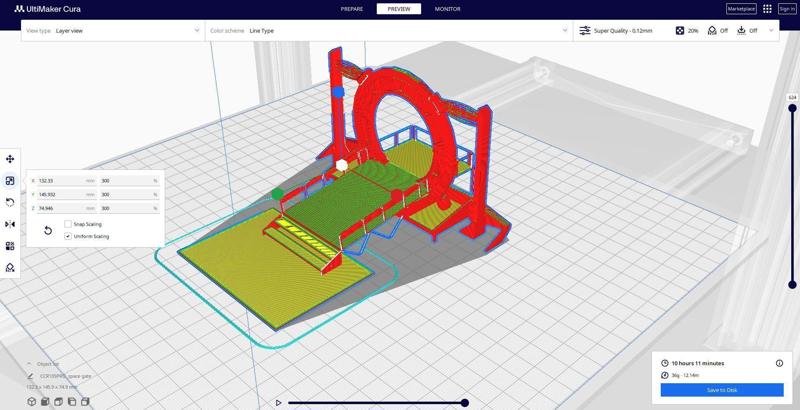Switch to right side view cube icon
Screen dimensions: 800x410
coord(85,402)
